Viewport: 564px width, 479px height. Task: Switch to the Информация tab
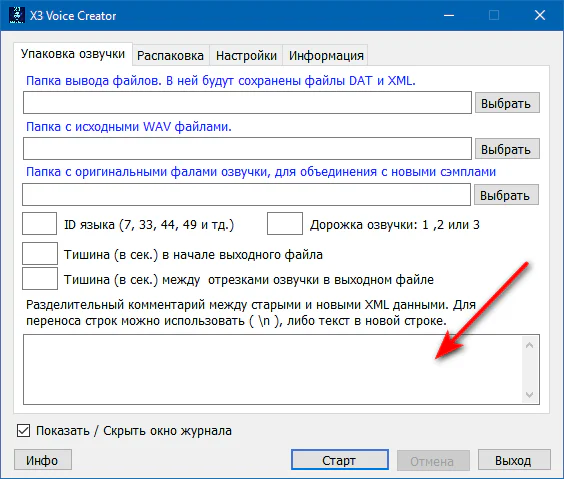click(326, 56)
